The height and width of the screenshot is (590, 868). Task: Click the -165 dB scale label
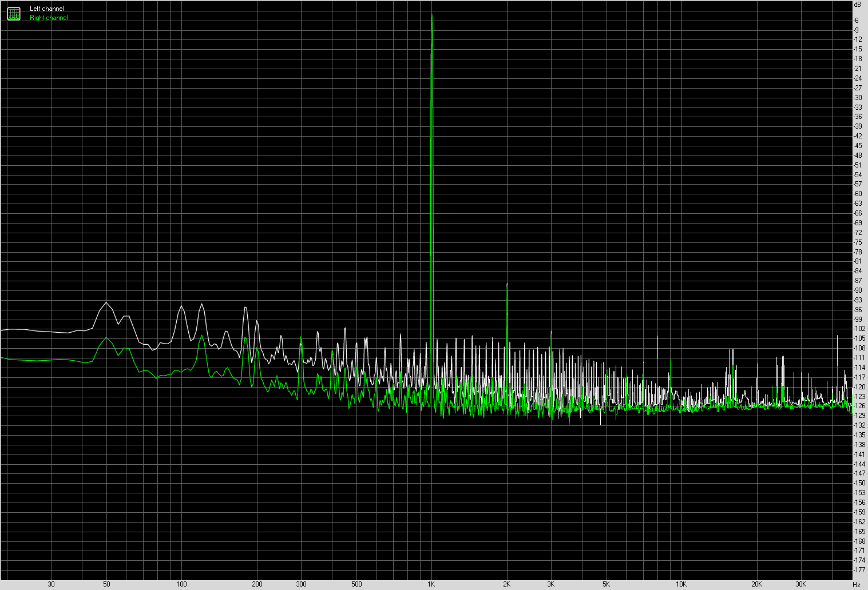click(859, 531)
